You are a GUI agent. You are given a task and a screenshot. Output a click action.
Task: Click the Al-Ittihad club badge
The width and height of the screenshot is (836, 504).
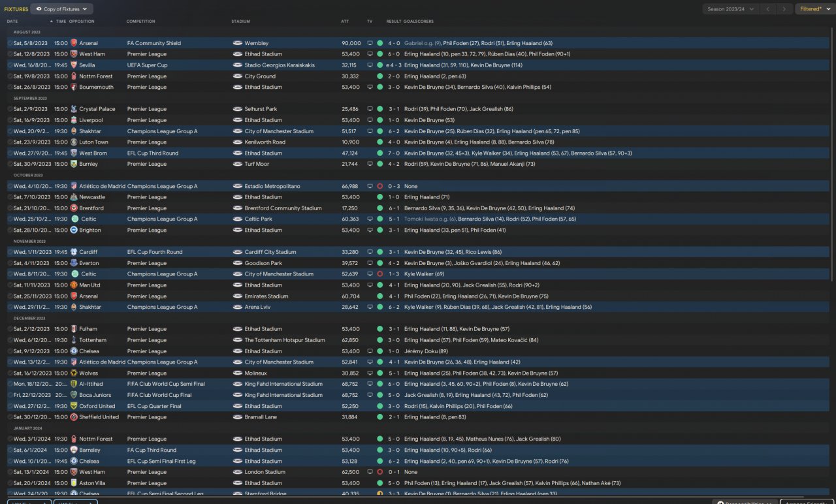(74, 384)
